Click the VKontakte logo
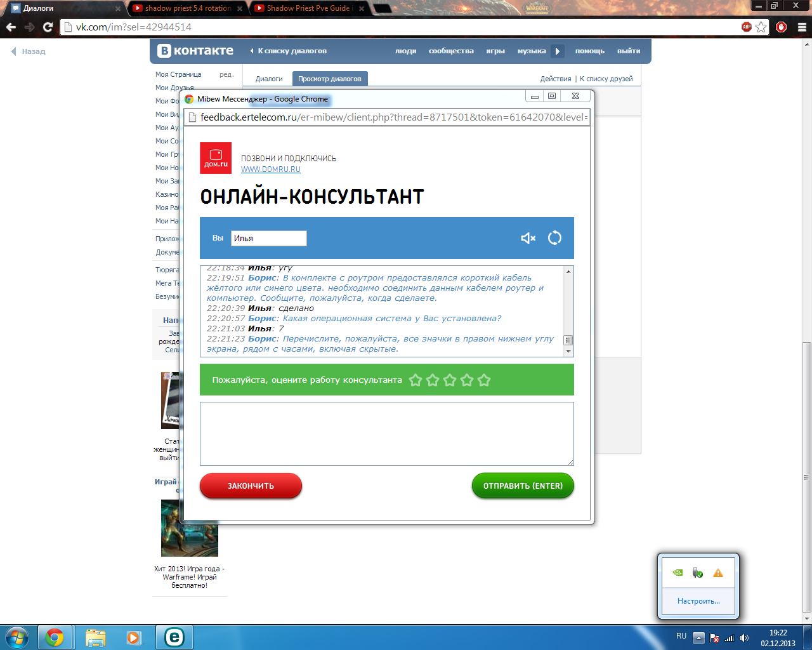 click(x=195, y=51)
